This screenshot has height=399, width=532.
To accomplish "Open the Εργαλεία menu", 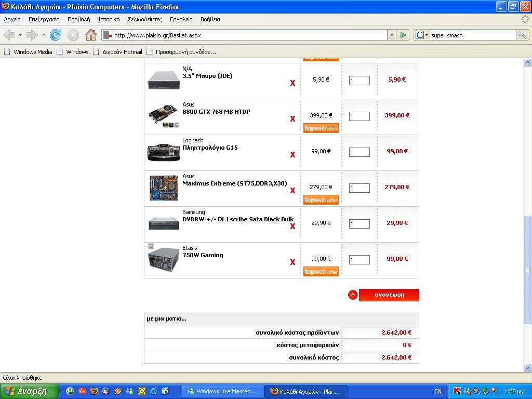I will click(181, 19).
